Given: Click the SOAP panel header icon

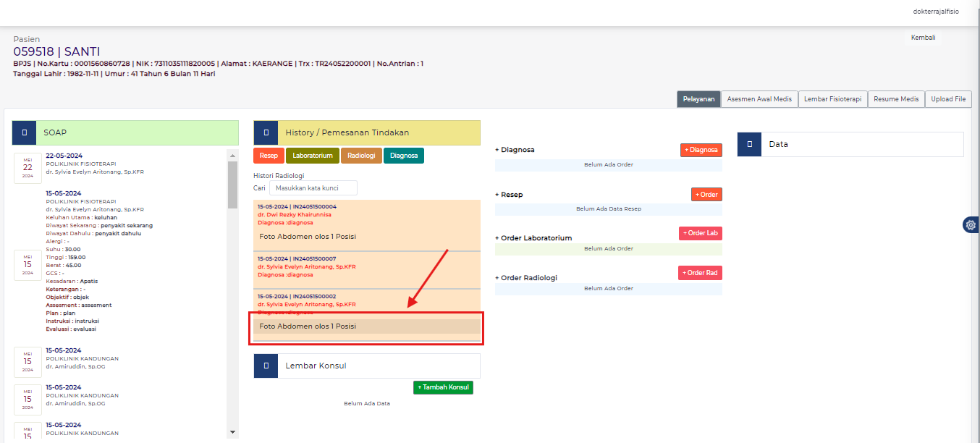Looking at the screenshot, I should (x=25, y=133).
